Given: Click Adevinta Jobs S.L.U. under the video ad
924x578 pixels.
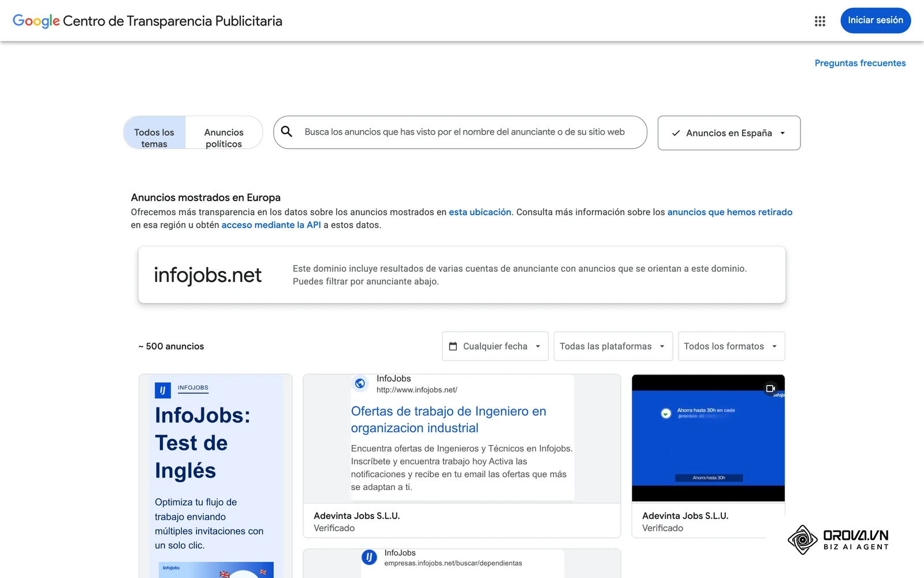Looking at the screenshot, I should 685,516.
